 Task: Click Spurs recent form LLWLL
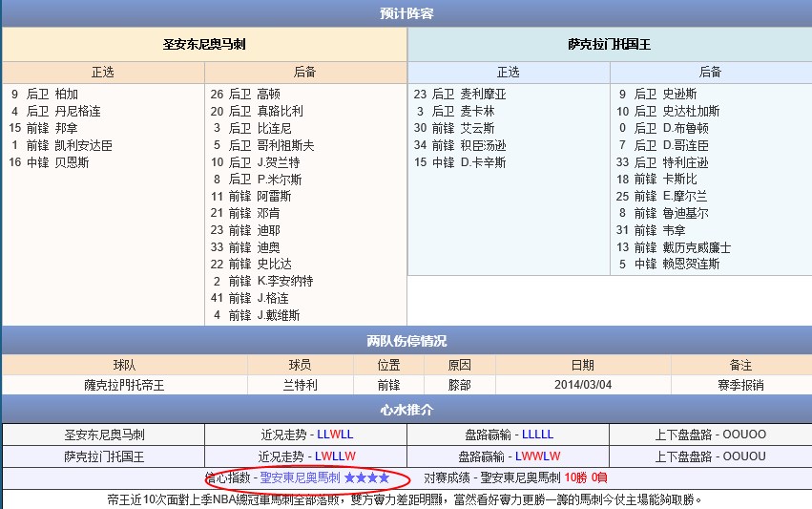tap(335, 435)
